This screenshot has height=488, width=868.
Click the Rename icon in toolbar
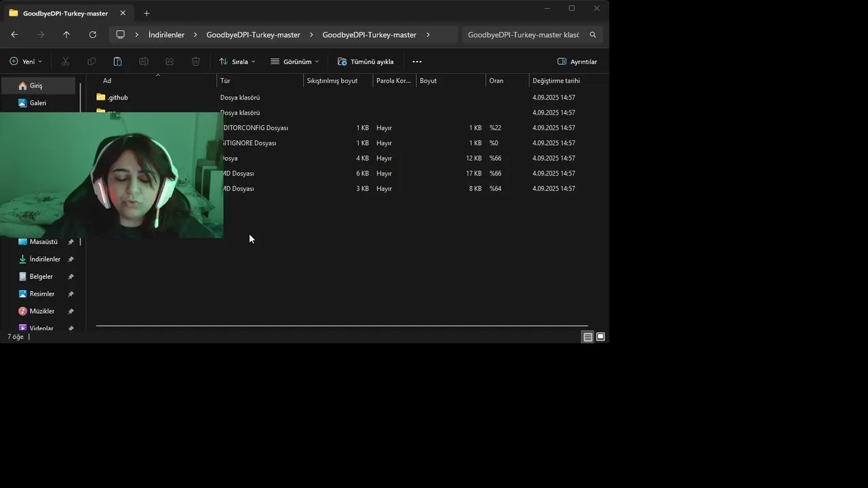(x=144, y=62)
